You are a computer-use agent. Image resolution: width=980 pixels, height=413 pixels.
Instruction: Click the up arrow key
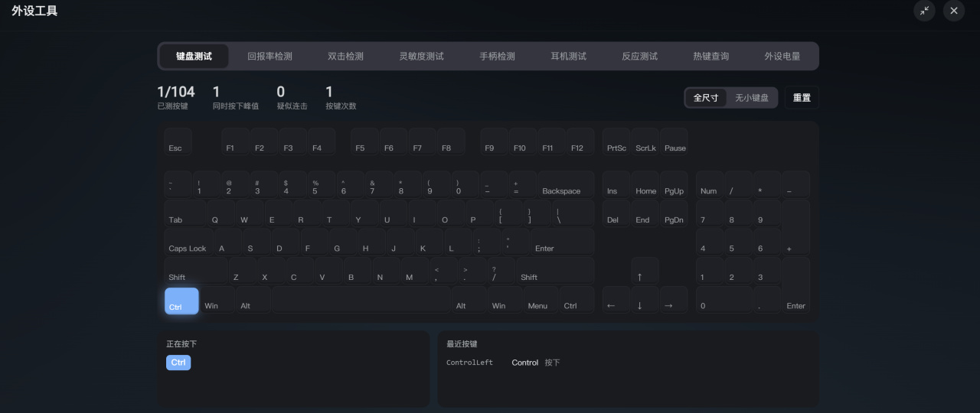(645, 271)
